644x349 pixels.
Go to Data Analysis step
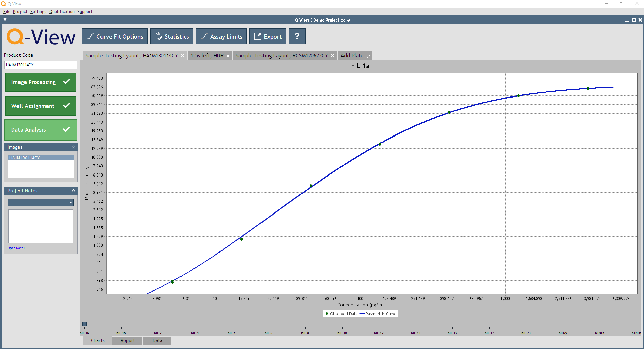click(41, 130)
